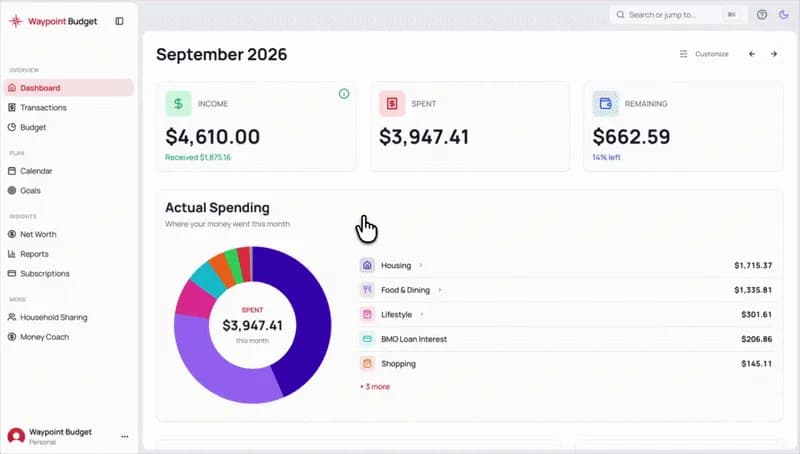Viewport: 800px width, 454px height.
Task: Open the help question mark icon
Action: (x=762, y=15)
